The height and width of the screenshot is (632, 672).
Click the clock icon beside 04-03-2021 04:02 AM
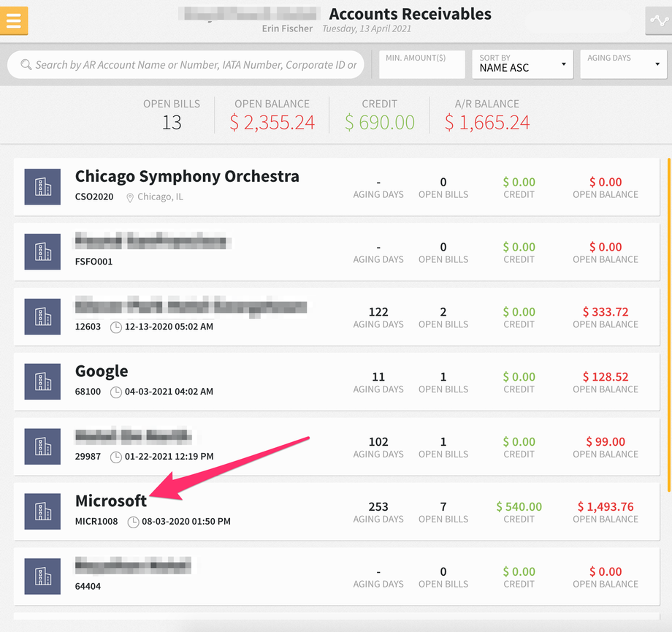[x=115, y=392]
